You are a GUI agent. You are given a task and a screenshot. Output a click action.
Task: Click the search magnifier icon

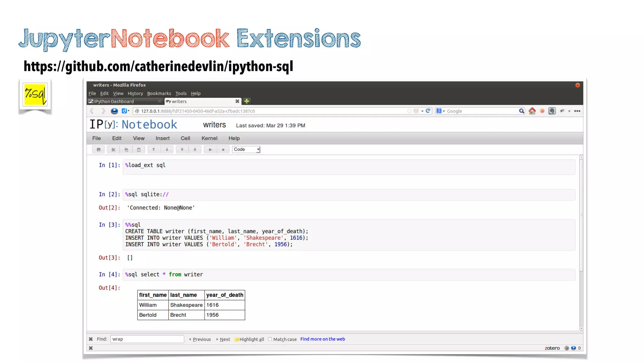tap(521, 111)
